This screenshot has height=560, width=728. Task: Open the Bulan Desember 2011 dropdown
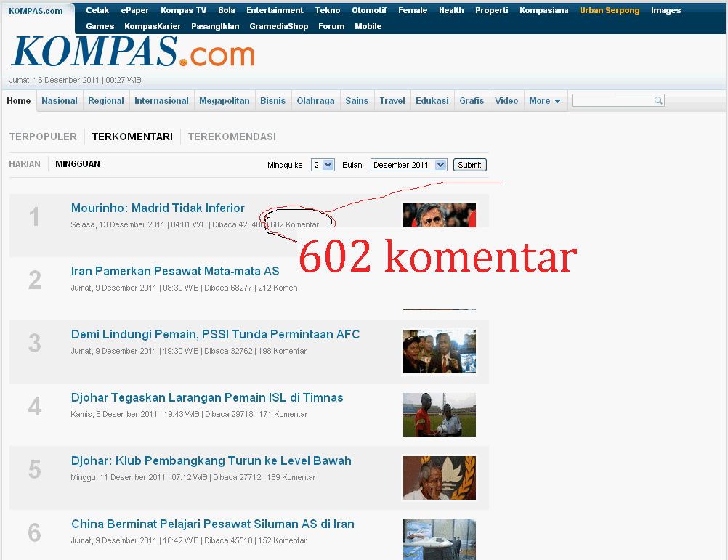coord(408,165)
